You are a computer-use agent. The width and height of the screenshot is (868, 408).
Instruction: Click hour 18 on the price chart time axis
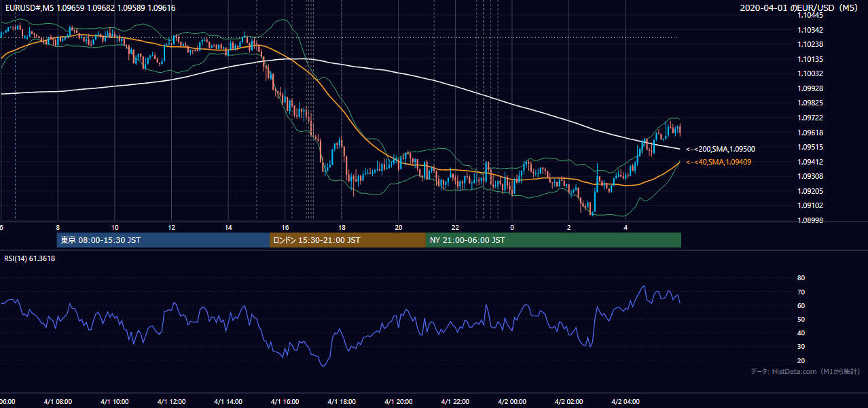pyautogui.click(x=342, y=227)
